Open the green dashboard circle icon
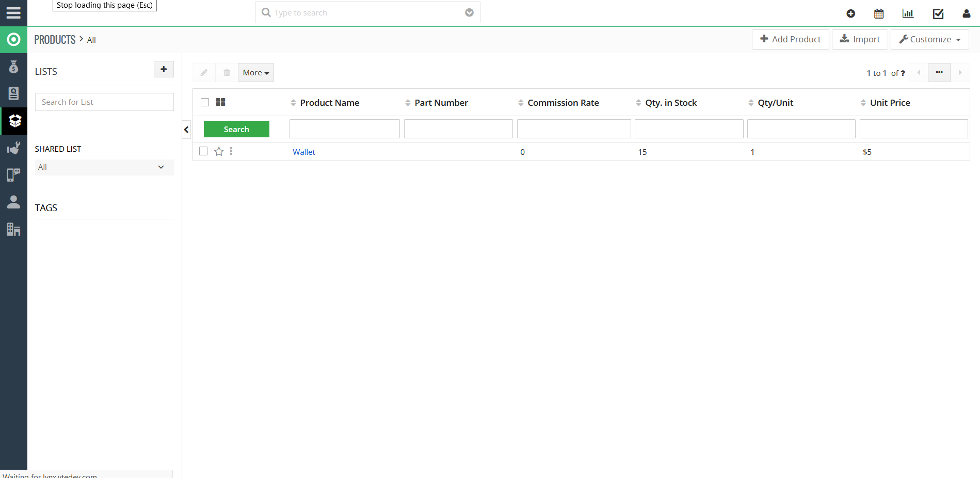The image size is (980, 478). (13, 40)
